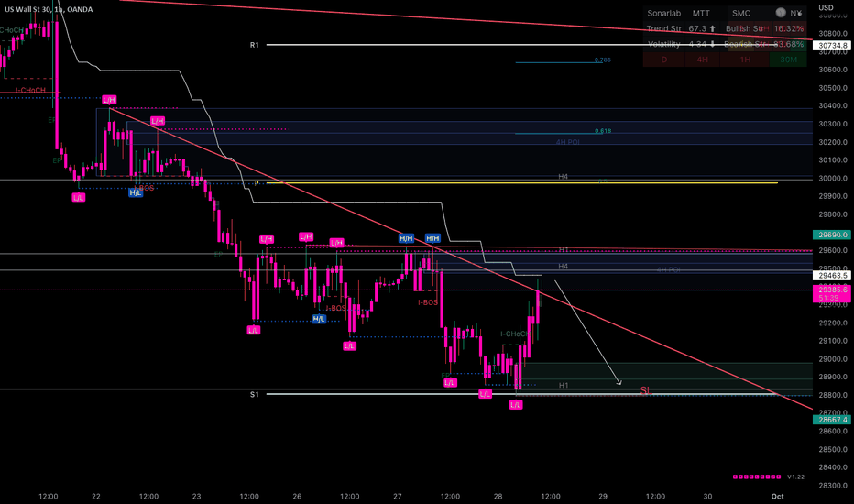Click the 30000.0 price axis label

coord(833,178)
